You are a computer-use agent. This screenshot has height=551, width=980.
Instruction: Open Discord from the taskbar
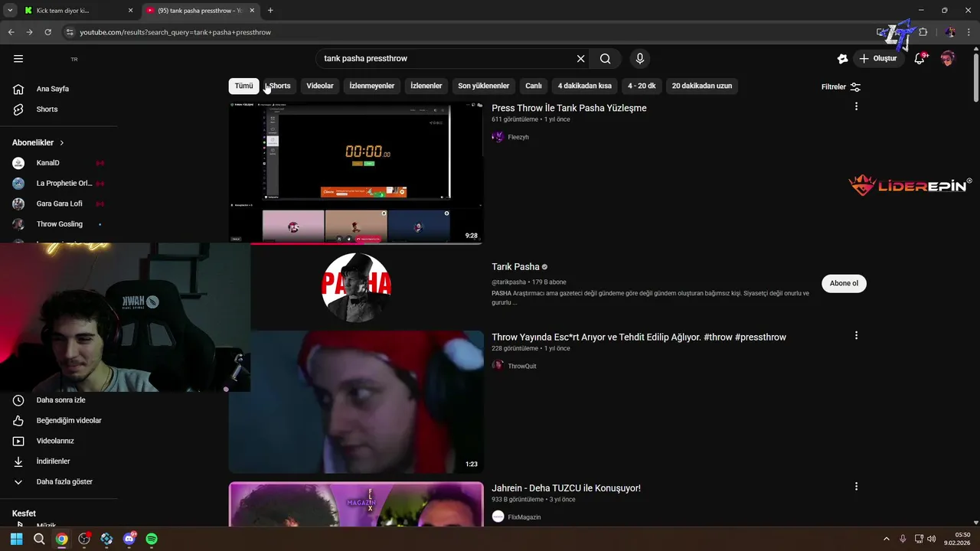(x=129, y=539)
